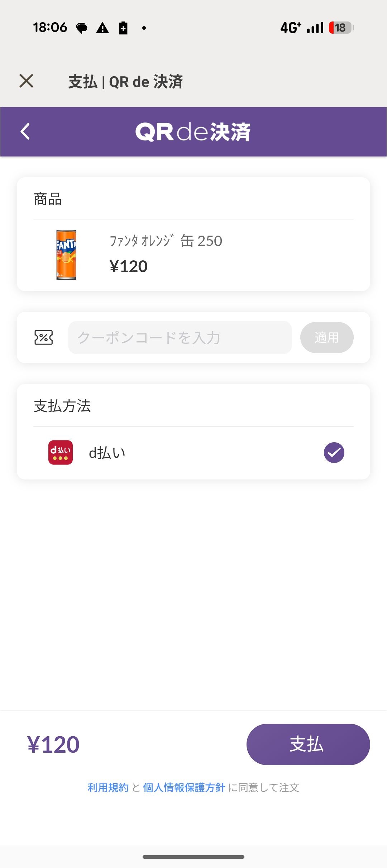Tap the QR de 決済 header logo
Screen dimensions: 387x868
point(193,132)
